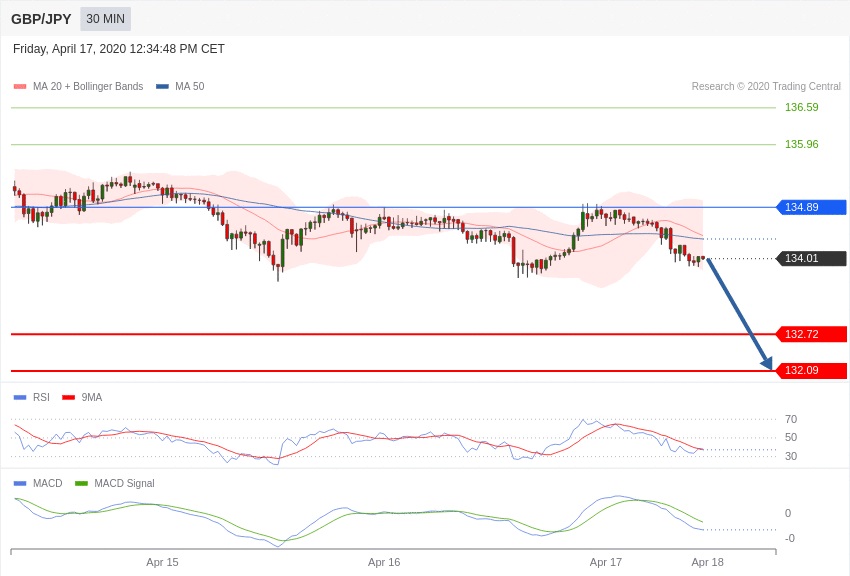Select the 132.72 red support price tag
The image size is (850, 576).
point(812,334)
